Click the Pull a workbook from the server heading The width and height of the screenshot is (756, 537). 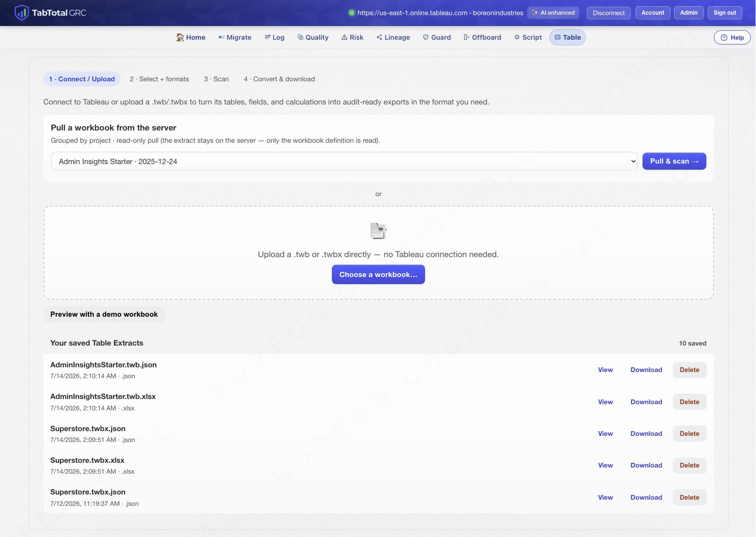click(113, 128)
